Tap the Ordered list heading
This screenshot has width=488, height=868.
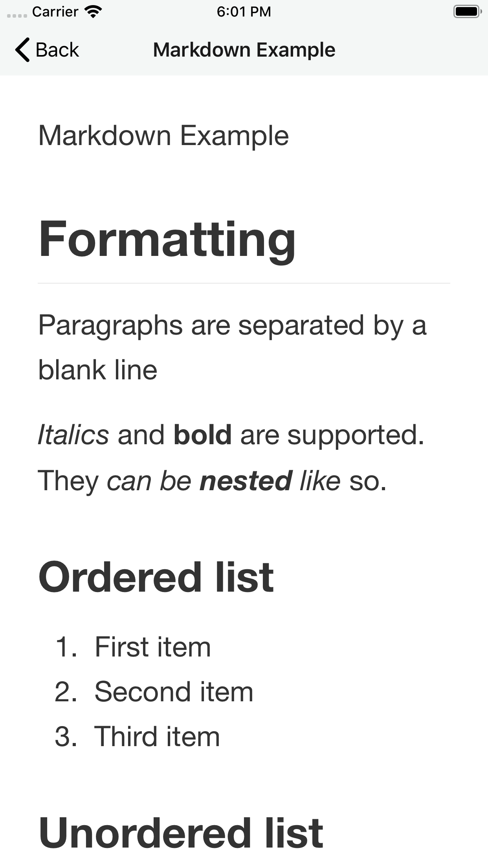157,576
